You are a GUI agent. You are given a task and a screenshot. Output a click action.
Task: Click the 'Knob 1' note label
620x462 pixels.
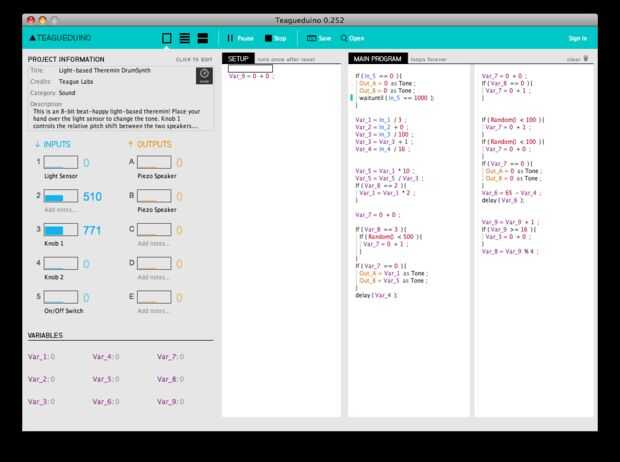pos(54,243)
